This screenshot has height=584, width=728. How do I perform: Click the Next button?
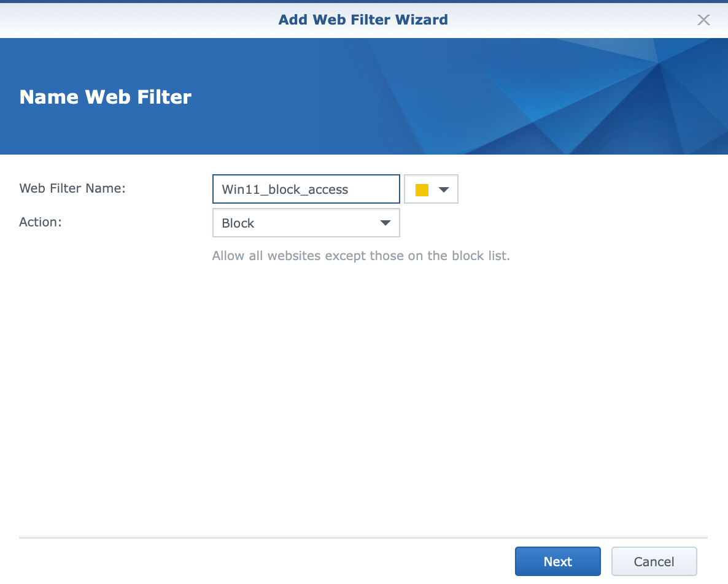pyautogui.click(x=557, y=561)
